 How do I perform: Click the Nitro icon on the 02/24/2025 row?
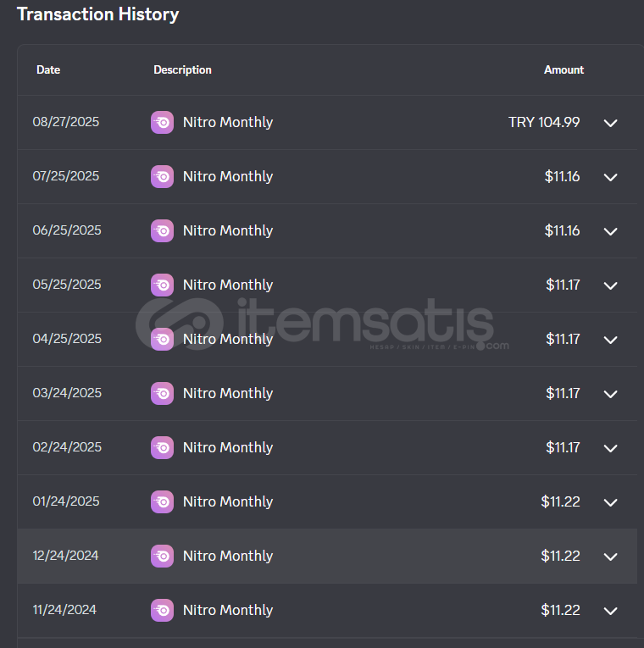point(162,447)
